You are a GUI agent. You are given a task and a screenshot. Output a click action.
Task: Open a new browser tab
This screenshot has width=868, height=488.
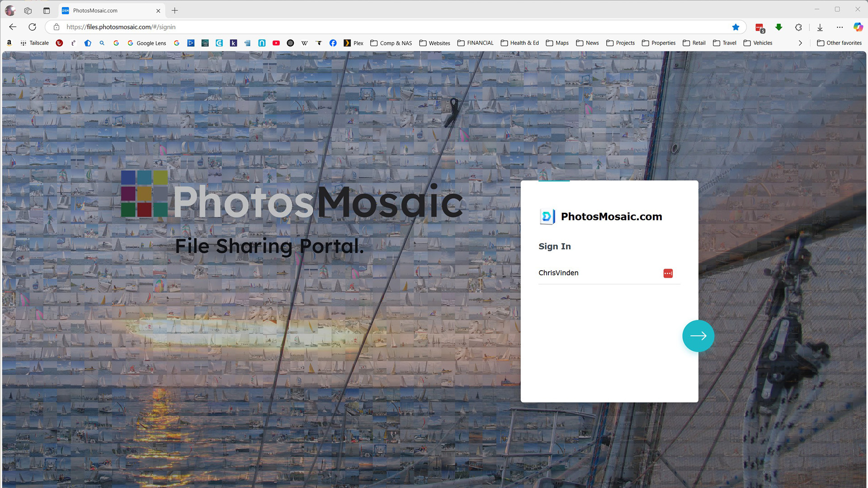(175, 10)
